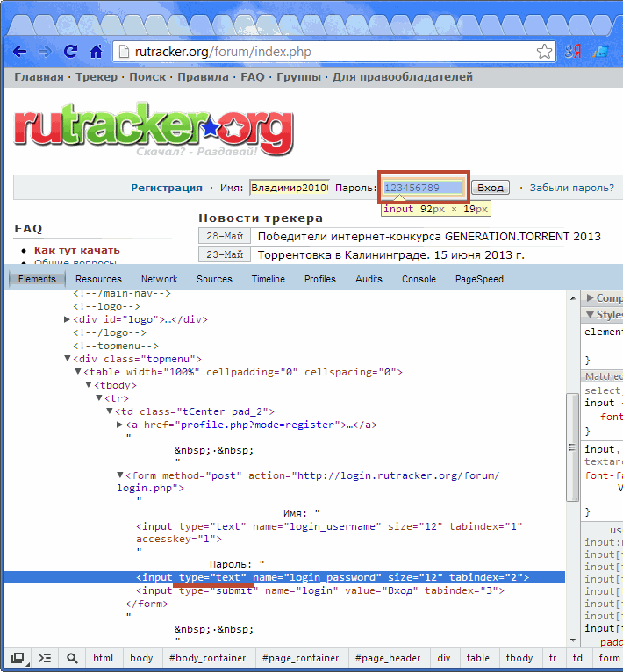The image size is (623, 672).
Task: Switch to the Sources tab
Action: 214,279
